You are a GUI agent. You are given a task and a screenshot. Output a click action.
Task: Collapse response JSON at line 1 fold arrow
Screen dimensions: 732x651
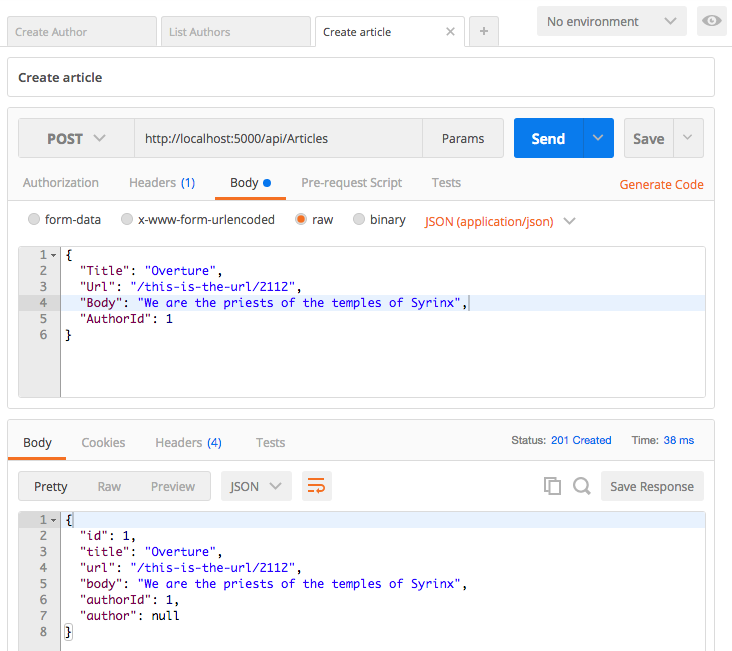(54, 520)
